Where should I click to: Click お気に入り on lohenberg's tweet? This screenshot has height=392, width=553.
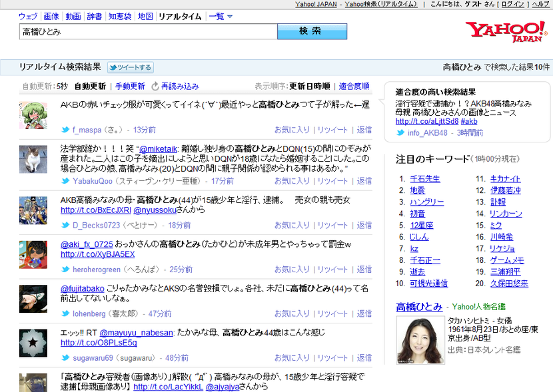(x=292, y=313)
